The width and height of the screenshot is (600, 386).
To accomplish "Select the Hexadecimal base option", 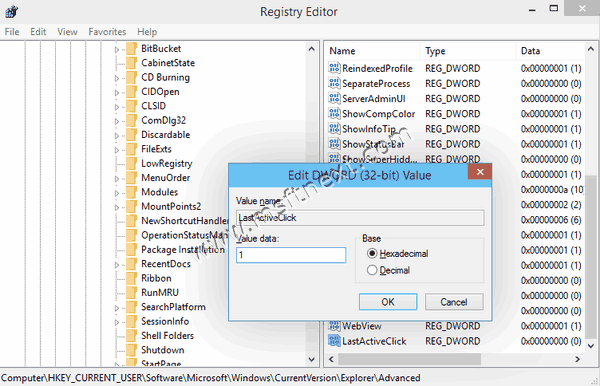I will [372, 253].
